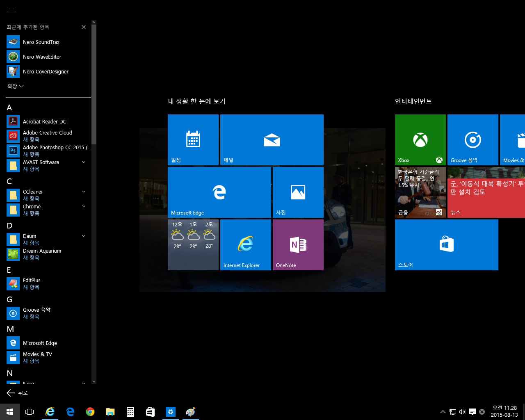Jump to apps under letter C header
525x420 pixels.
[9, 181]
